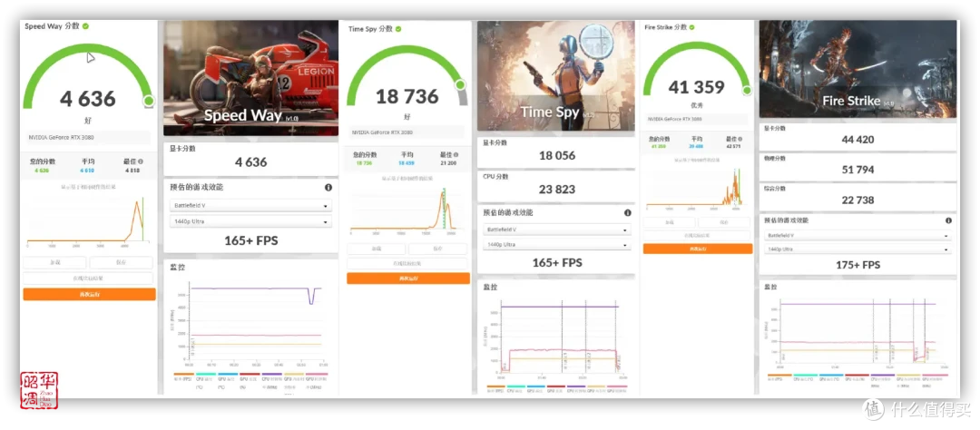
Task: Click the orange run-again button in Speed Way panel
Action: [89, 294]
